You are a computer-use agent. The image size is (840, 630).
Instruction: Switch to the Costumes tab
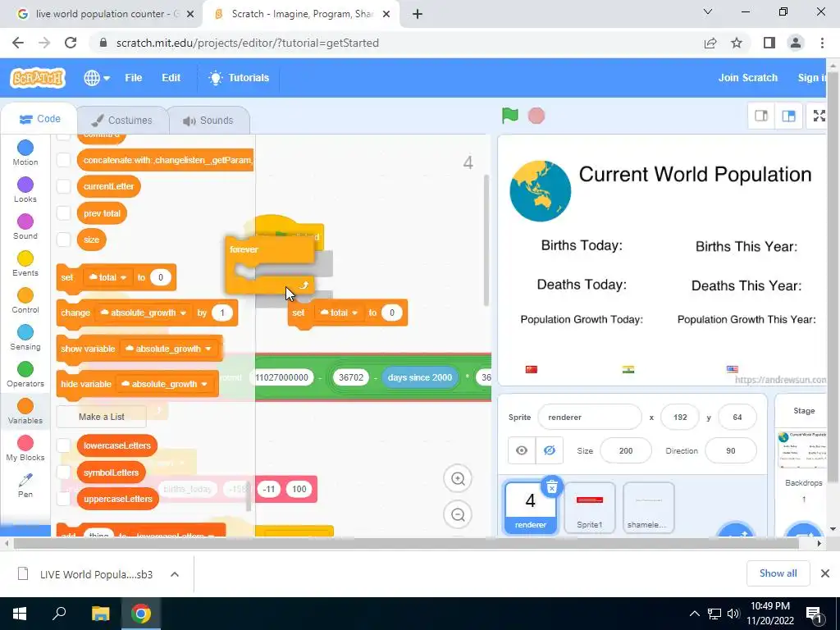(122, 120)
